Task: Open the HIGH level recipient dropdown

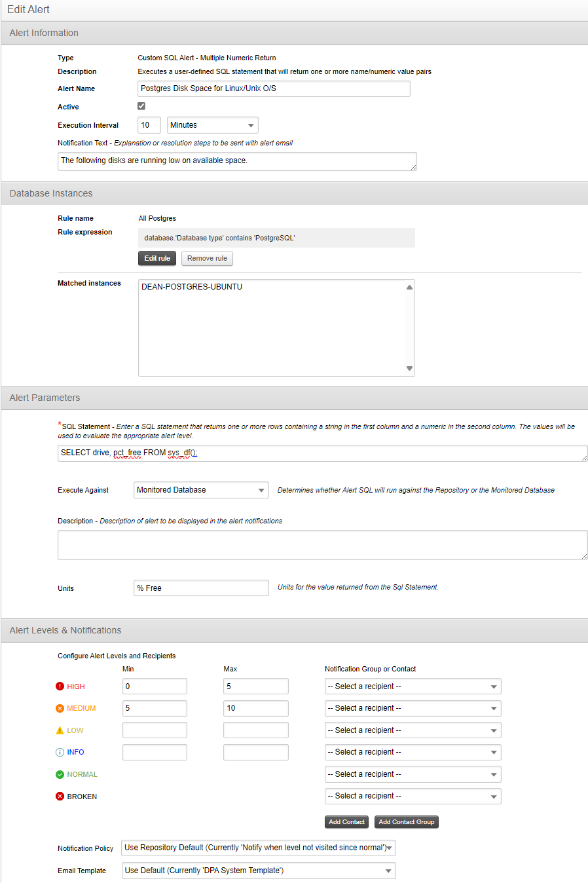Action: tap(413, 686)
